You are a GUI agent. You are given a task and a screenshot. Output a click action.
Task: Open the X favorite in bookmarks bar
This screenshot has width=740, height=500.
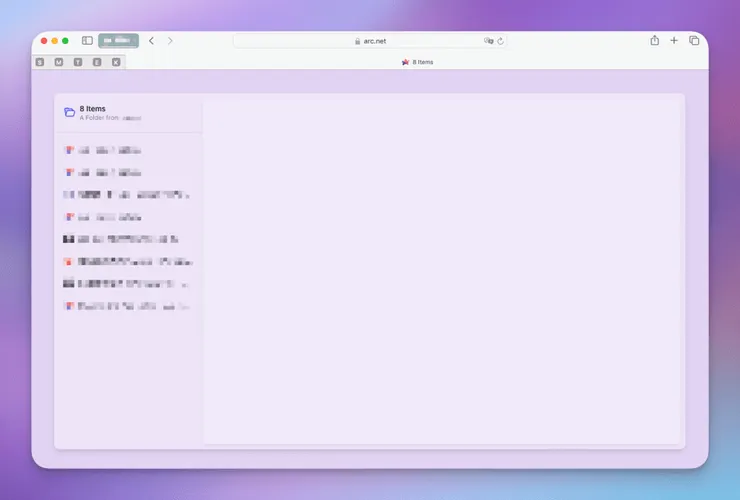[116, 62]
